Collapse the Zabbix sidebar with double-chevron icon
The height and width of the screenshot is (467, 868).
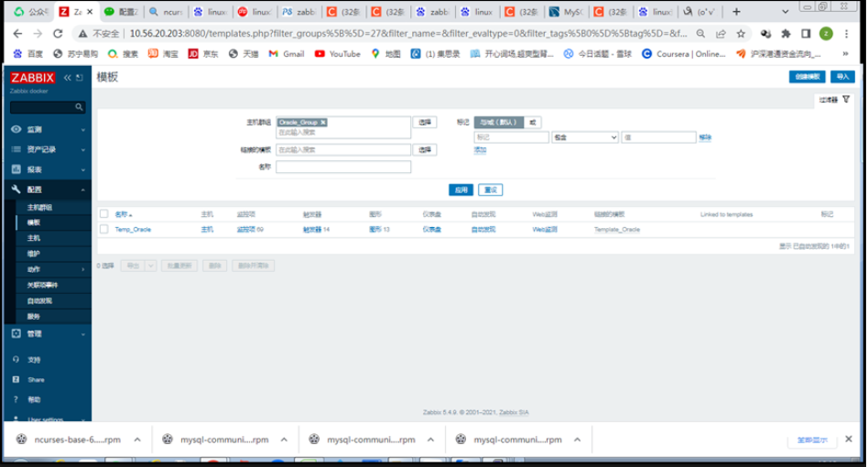(68, 78)
